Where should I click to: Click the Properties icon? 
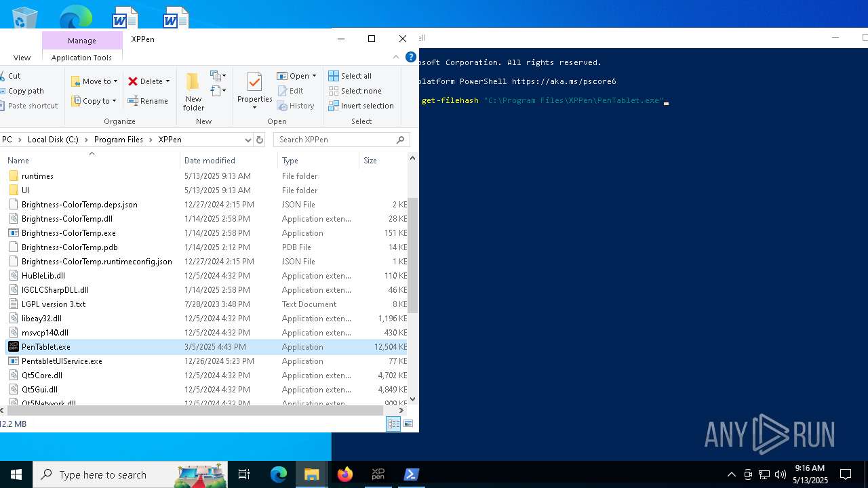(255, 82)
